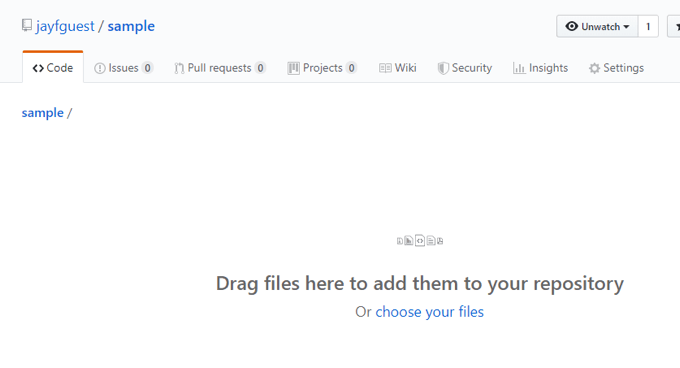
Task: Select the Code tab
Action: click(53, 68)
